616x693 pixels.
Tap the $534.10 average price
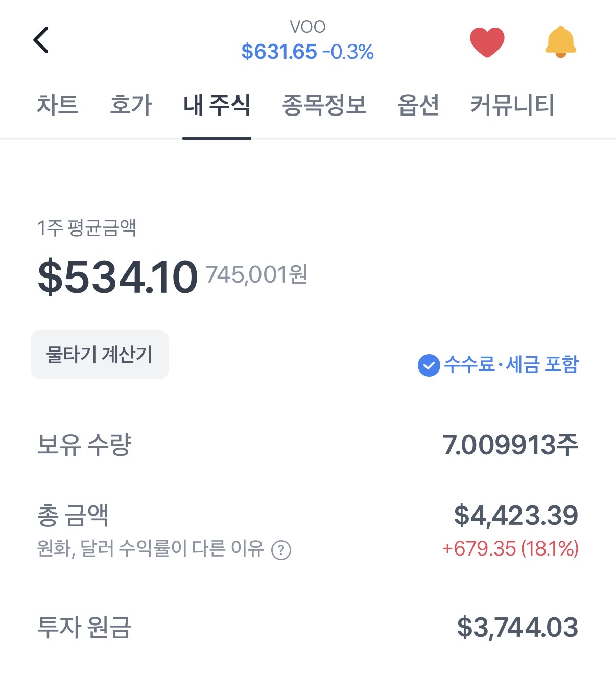[x=117, y=276]
